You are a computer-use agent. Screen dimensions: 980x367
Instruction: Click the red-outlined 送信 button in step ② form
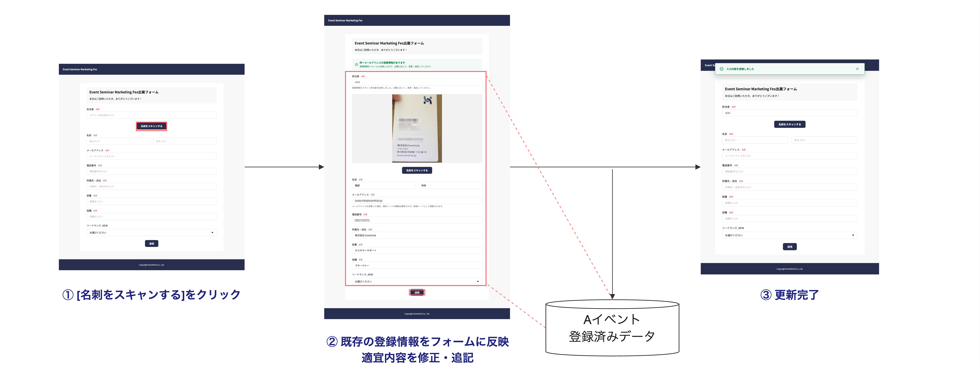[x=417, y=292]
